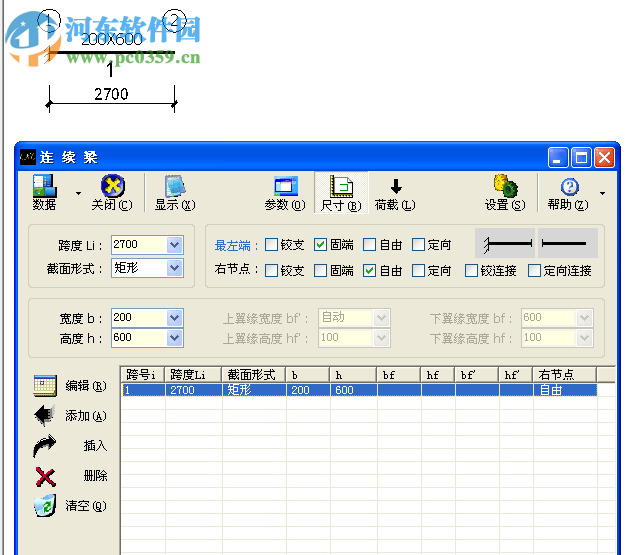Select table cell 600 in row 1
Viewport: 633px width, 555px height.
[354, 390]
